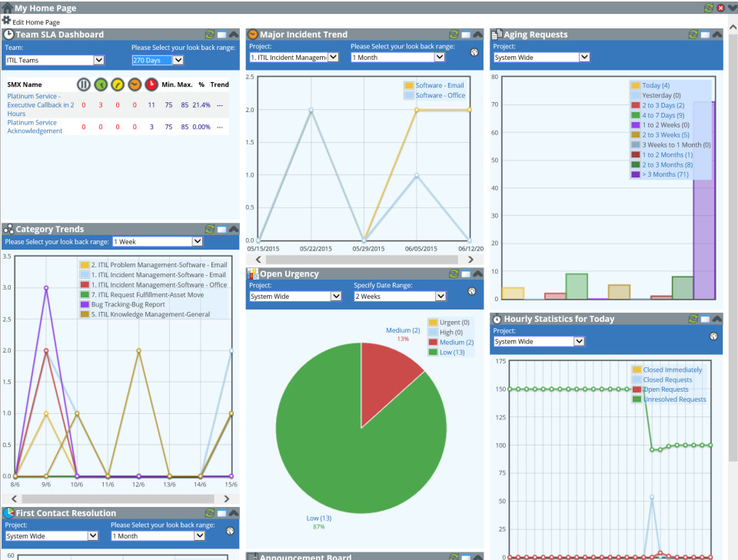Screen dimensions: 738x560
Task: Refresh the Hourly Statistics for Today chart
Action: pos(694,319)
